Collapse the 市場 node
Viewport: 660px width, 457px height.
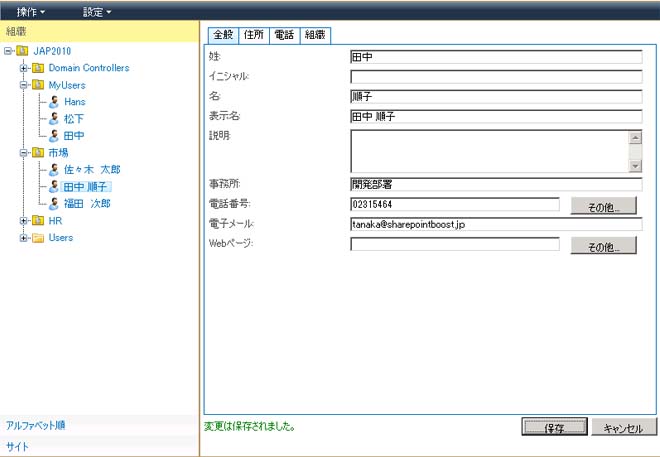pyautogui.click(x=24, y=153)
